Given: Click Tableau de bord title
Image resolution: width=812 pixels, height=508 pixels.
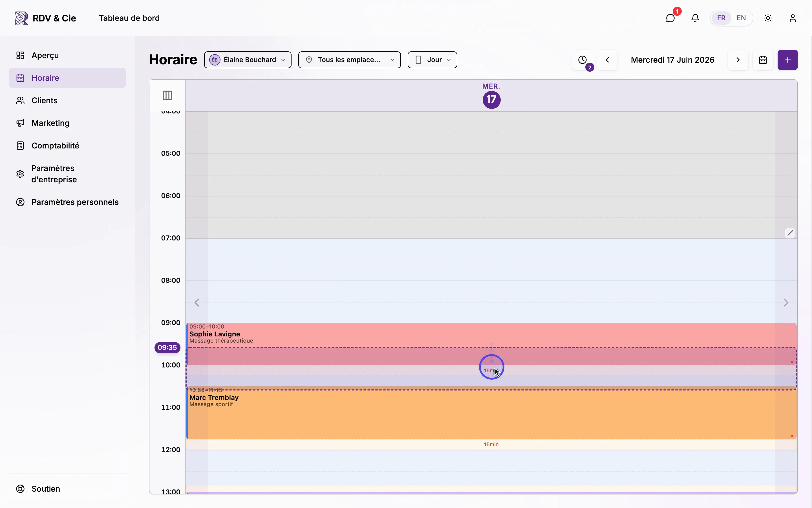Looking at the screenshot, I should (129, 18).
